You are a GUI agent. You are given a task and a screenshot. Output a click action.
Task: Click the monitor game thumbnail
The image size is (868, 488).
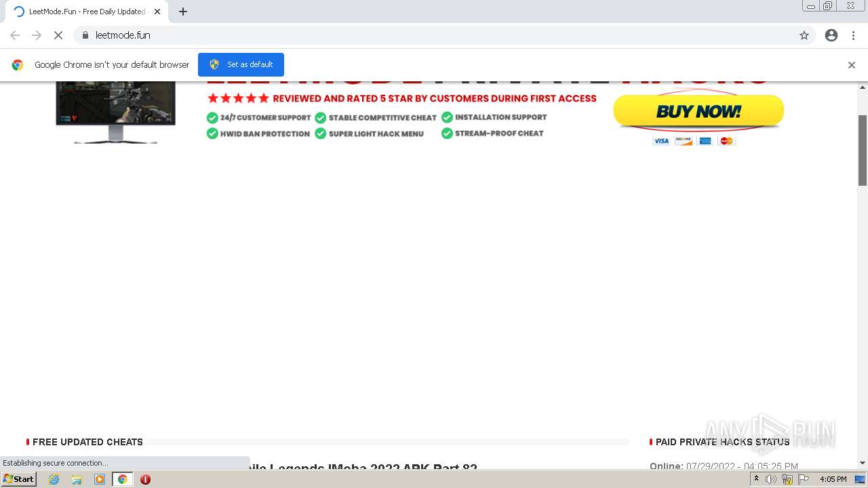[x=115, y=111]
